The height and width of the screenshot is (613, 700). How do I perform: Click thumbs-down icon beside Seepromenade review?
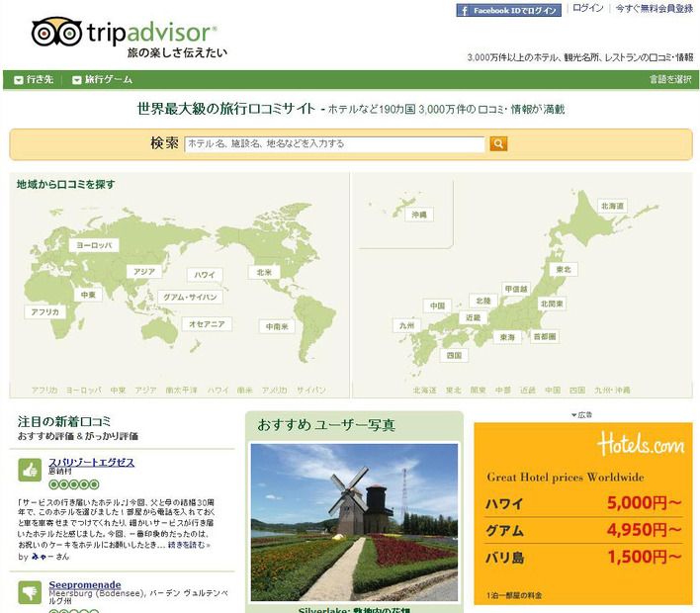(29, 591)
